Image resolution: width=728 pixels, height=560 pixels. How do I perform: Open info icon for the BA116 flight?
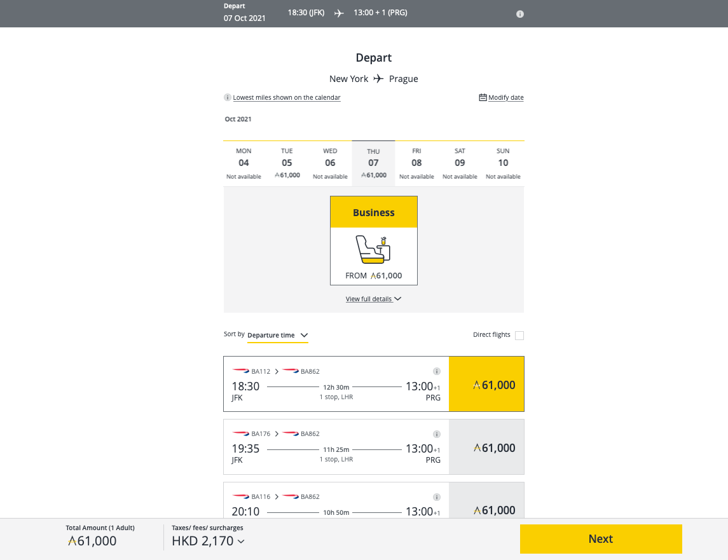[436, 497]
